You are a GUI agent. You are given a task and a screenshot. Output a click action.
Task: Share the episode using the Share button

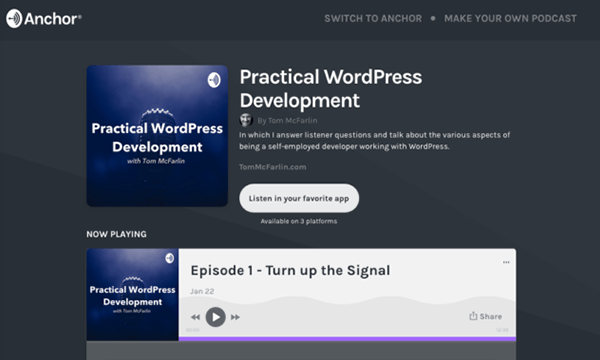coord(486,316)
